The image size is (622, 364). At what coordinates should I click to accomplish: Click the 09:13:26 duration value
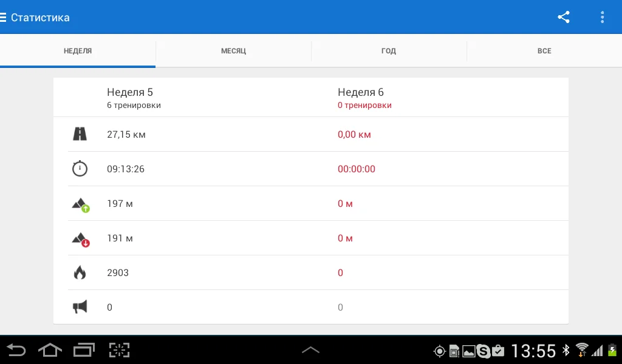126,169
